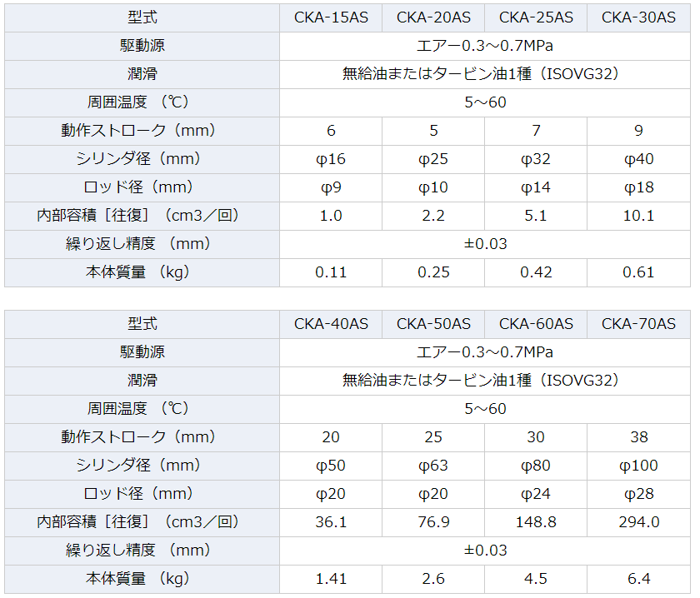Click the φ100 cylinder diameter cell
Image resolution: width=700 pixels, height=598 pixels.
click(639, 466)
